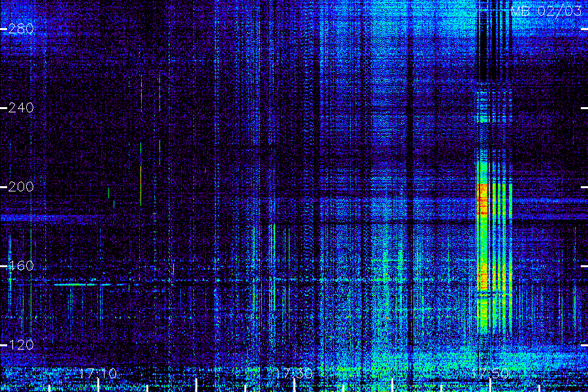Click the 200 frequency axis label
The height and width of the screenshot is (392, 588).
[x=21, y=187]
